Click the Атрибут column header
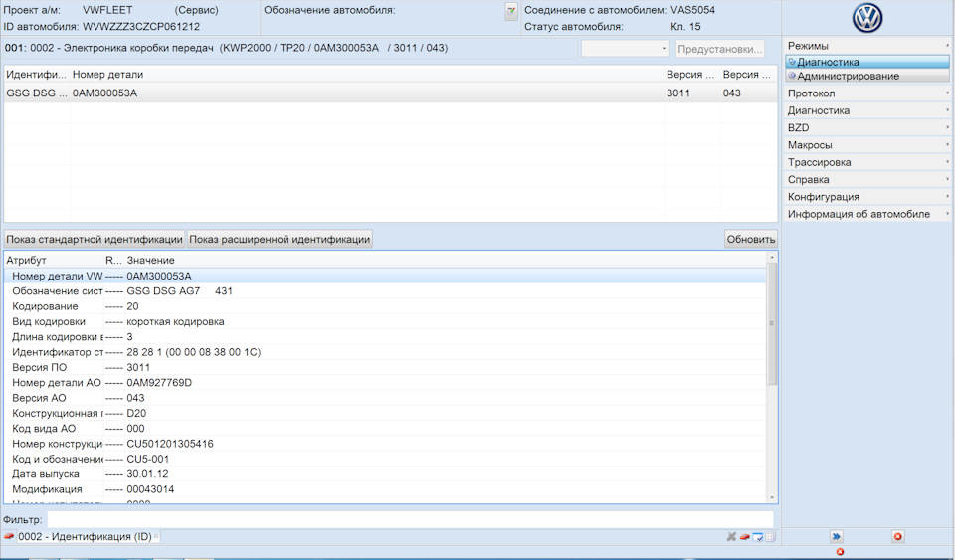This screenshot has height=560, width=955. coord(54,260)
